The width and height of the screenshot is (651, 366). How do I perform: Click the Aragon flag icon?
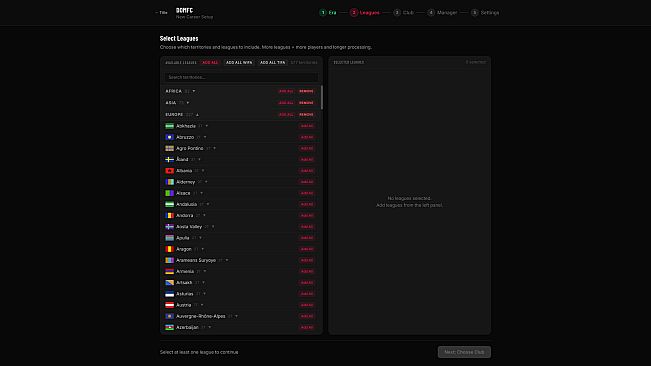pyautogui.click(x=169, y=249)
